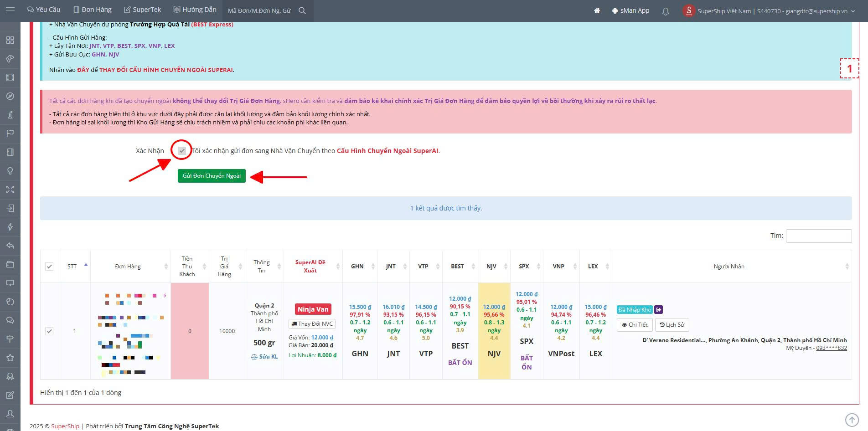Open the film-strip icon in sidebar
Screen dimensions: 868x431
point(10,77)
